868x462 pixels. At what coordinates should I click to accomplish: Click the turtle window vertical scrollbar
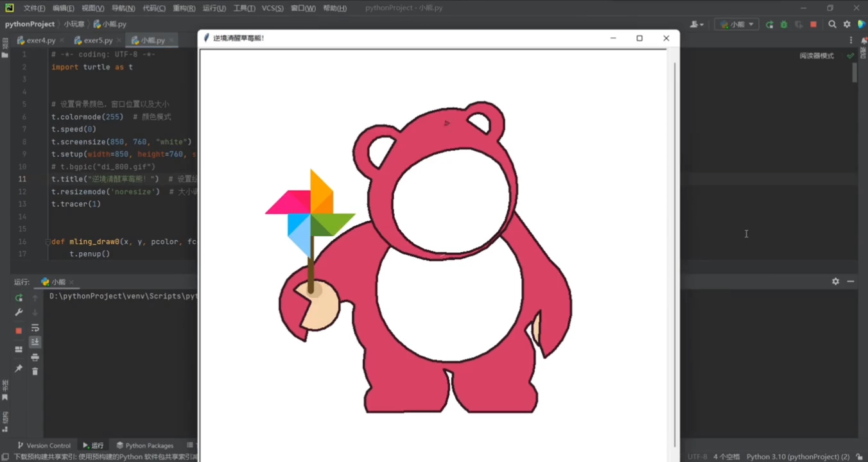click(675, 255)
